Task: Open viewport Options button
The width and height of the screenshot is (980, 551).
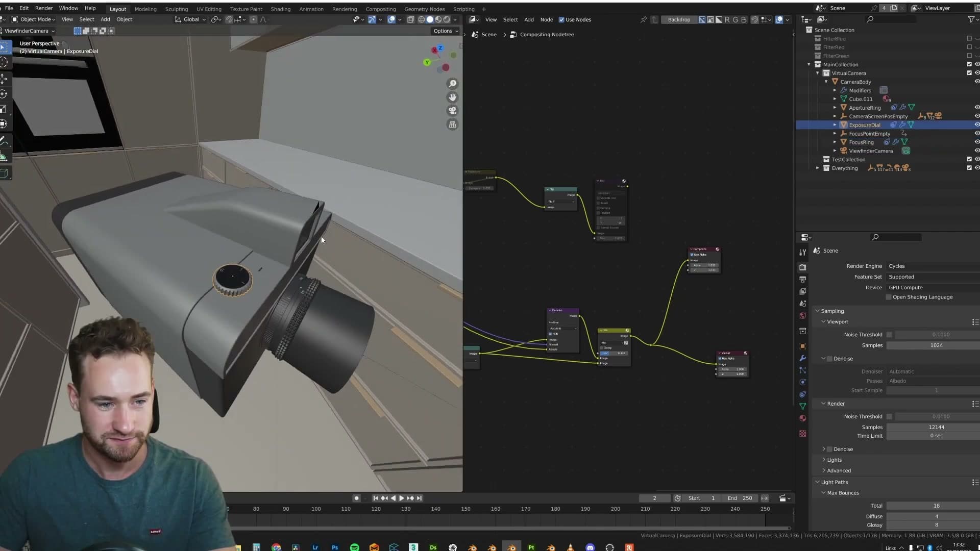Action: (x=445, y=31)
